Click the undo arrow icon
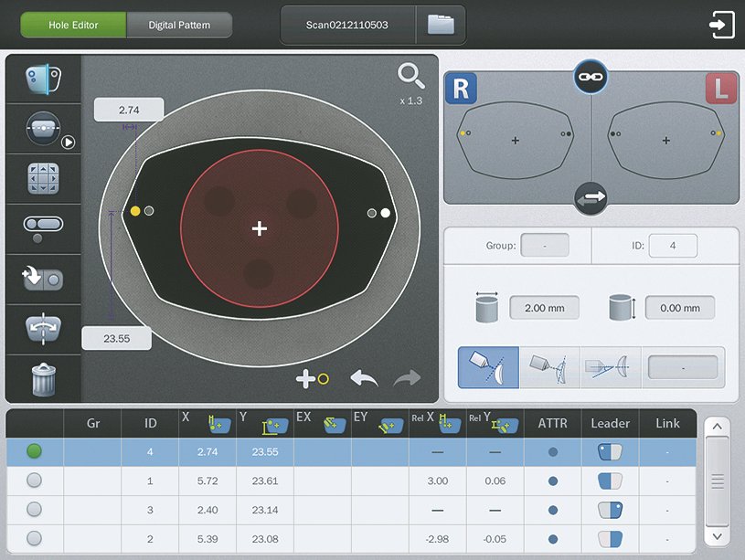 [363, 378]
